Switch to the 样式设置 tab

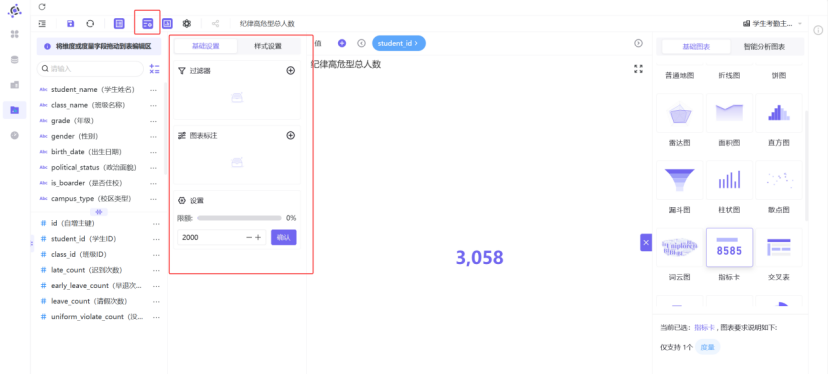point(268,46)
